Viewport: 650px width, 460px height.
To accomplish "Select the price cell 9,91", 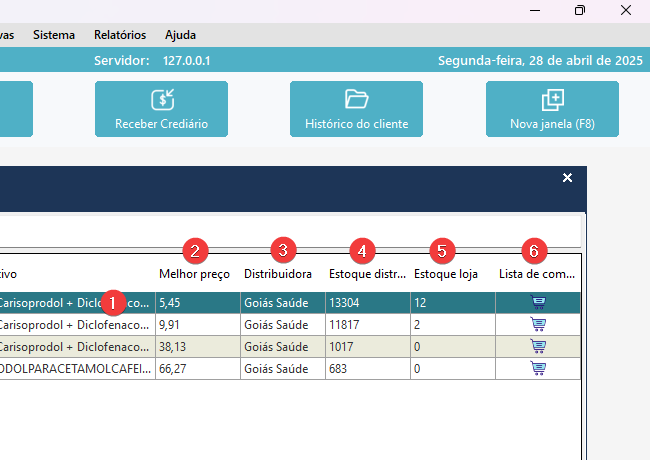I will (x=198, y=324).
